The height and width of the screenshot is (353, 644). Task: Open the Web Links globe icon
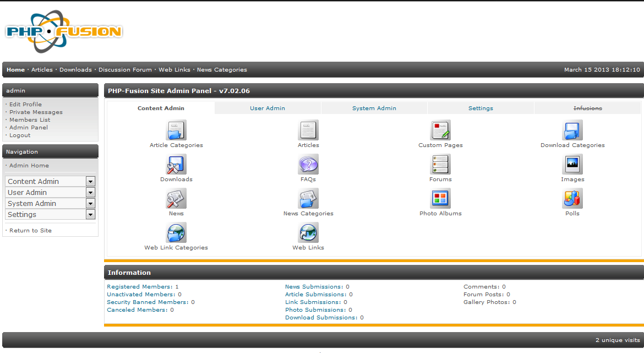[308, 232]
